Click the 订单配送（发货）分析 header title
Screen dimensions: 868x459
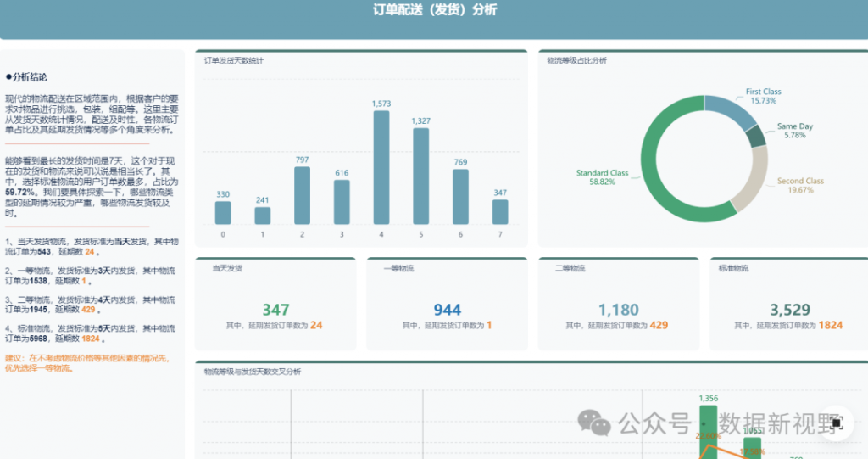point(435,11)
